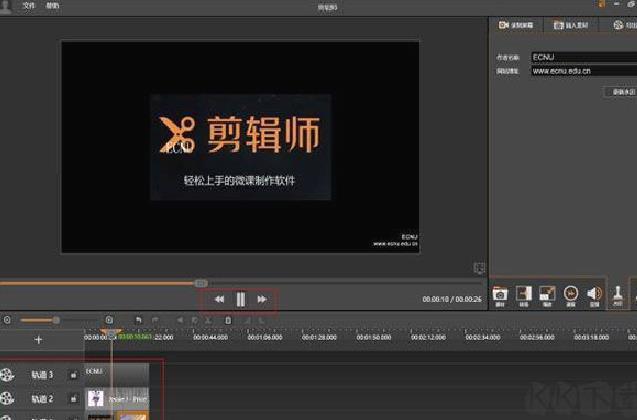The image size is (637, 420).
Task: Click the redo arrow in timeline toolbar
Action: click(x=155, y=320)
